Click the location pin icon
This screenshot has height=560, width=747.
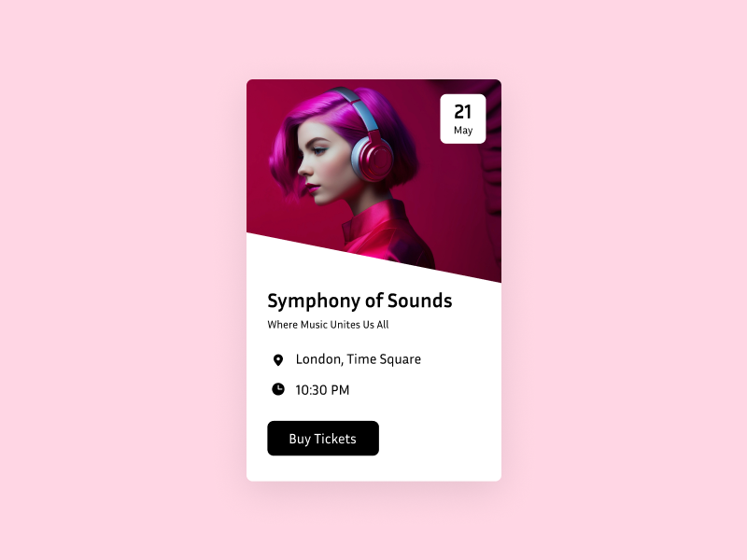tap(278, 360)
